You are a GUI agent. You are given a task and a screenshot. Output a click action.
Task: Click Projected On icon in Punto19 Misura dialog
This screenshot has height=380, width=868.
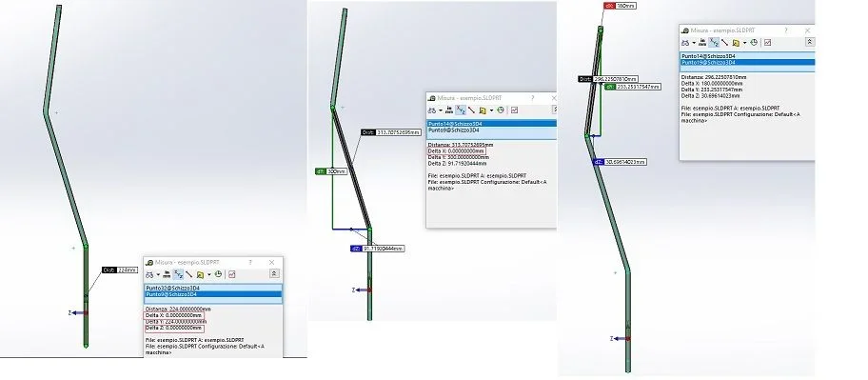pos(736,43)
